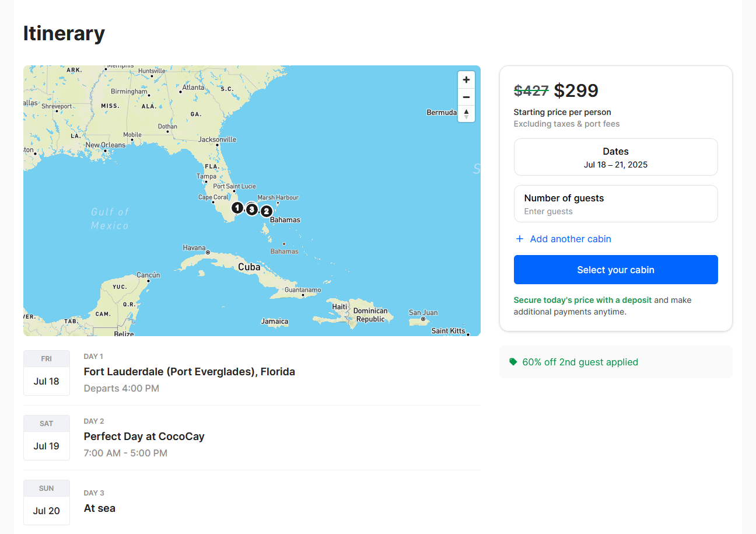The image size is (756, 534).
Task: Select Day 1 Fort Lauderdale itinerary entry
Action: [x=189, y=372]
